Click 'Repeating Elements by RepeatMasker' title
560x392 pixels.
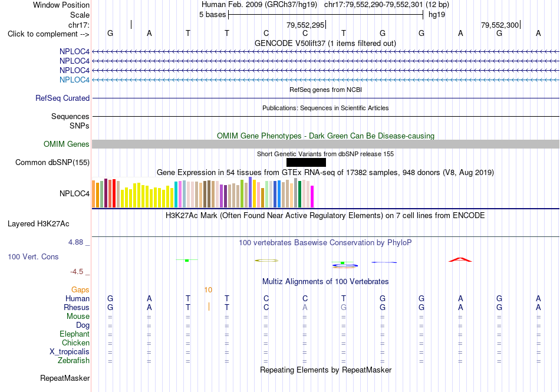pyautogui.click(x=325, y=370)
